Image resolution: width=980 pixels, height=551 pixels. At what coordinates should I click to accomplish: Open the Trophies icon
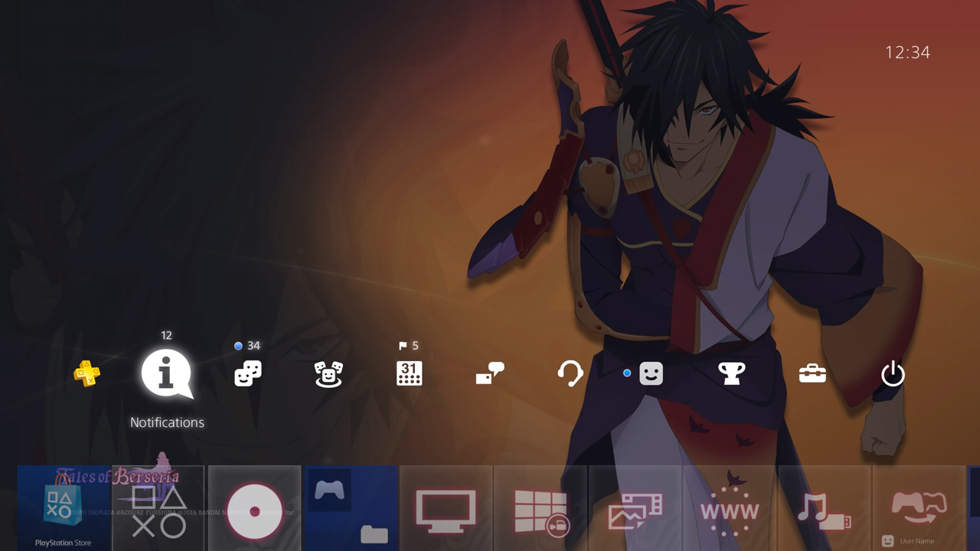[x=732, y=373]
